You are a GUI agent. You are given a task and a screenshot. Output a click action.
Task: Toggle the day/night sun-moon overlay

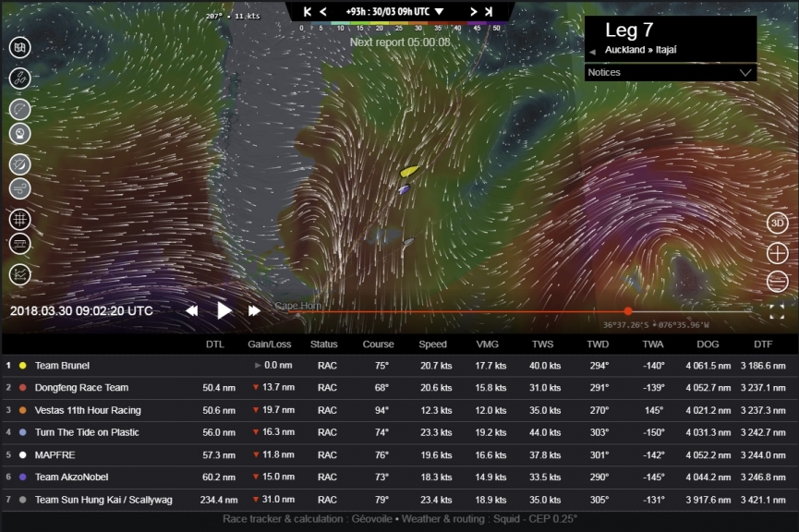pyautogui.click(x=20, y=164)
